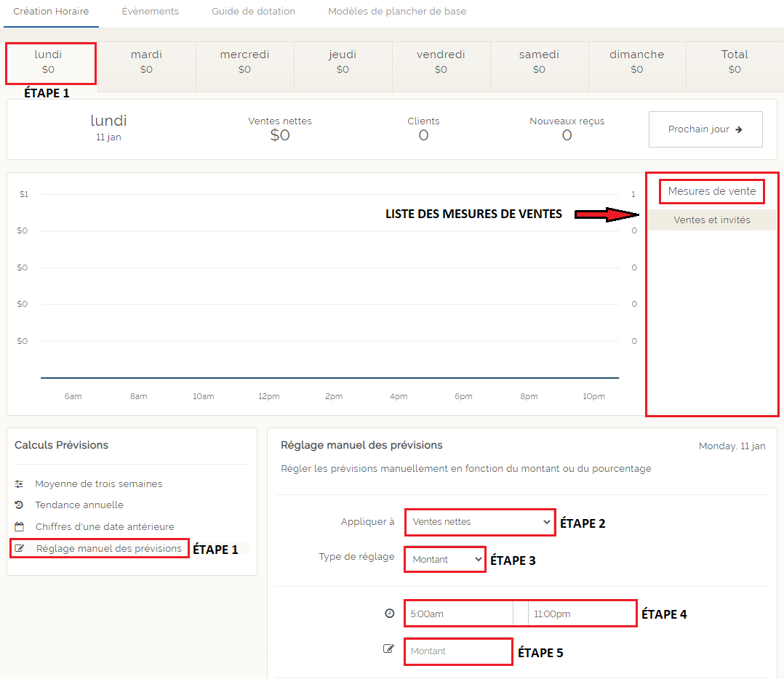Viewport: 784px width, 679px height.
Task: Select the vendredi day tab
Action: pyautogui.click(x=441, y=62)
